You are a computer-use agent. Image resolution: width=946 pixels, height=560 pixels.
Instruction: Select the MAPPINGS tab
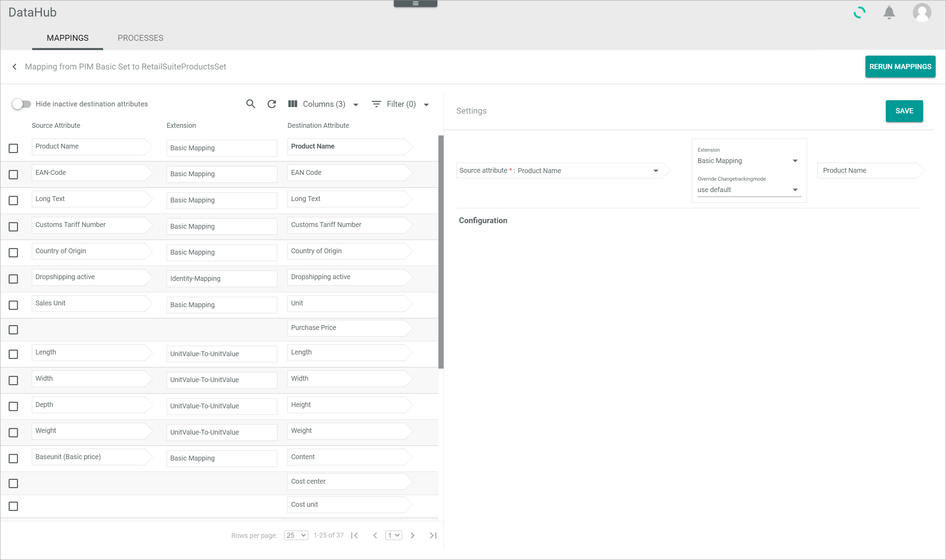click(x=67, y=38)
